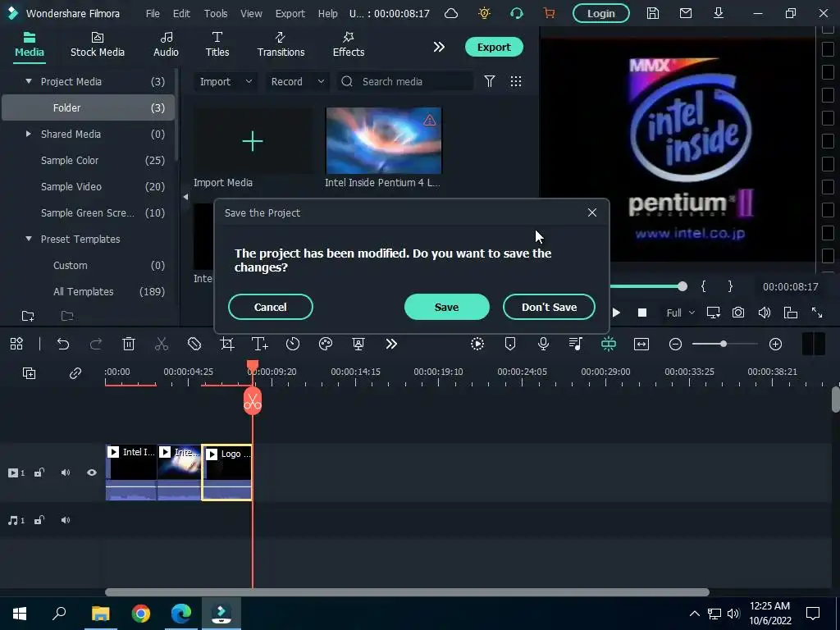This screenshot has height=630, width=840.
Task: Click the Login button
Action: pos(600,13)
